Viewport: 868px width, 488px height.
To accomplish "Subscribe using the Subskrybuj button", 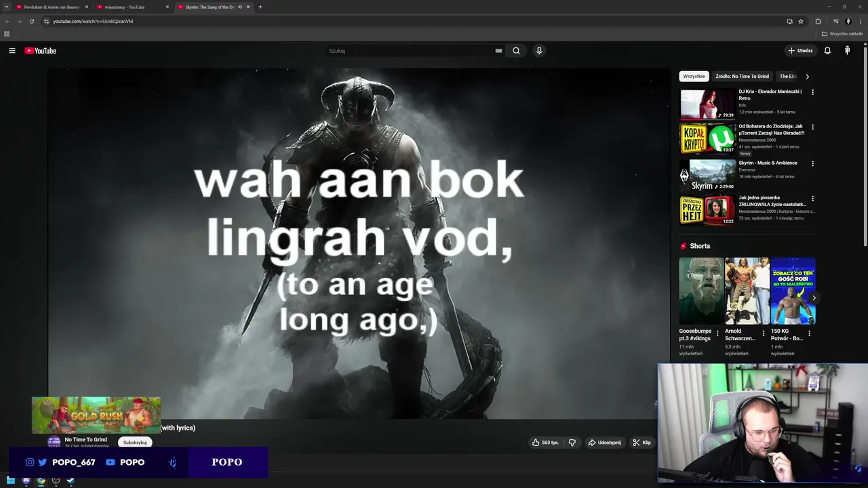I will tap(135, 443).
